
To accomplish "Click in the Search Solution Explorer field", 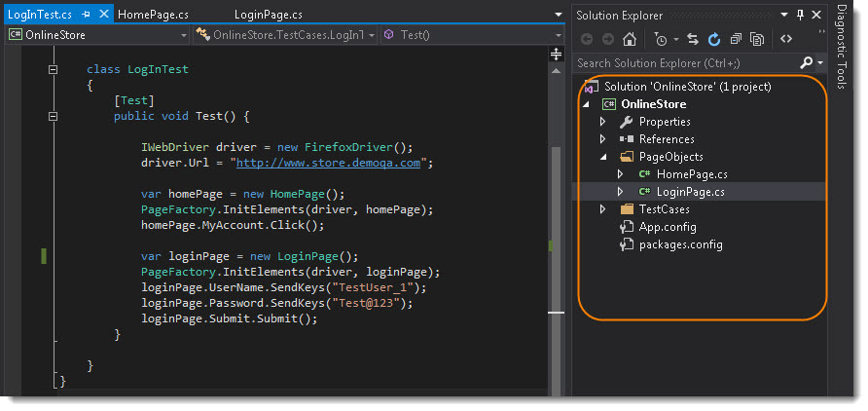I will pyautogui.click(x=681, y=63).
